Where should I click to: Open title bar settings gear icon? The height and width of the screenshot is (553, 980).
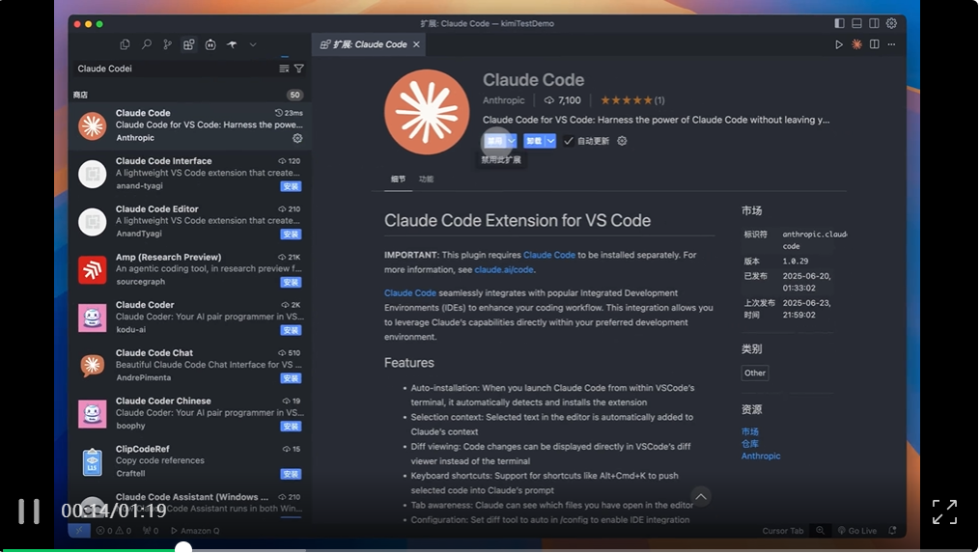(x=892, y=23)
